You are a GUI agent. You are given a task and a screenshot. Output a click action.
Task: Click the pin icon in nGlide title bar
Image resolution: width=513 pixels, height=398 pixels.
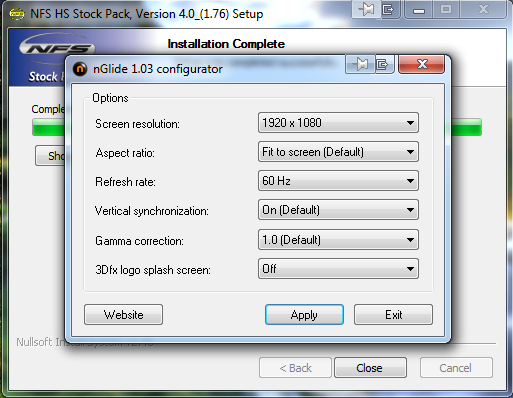[x=361, y=64]
